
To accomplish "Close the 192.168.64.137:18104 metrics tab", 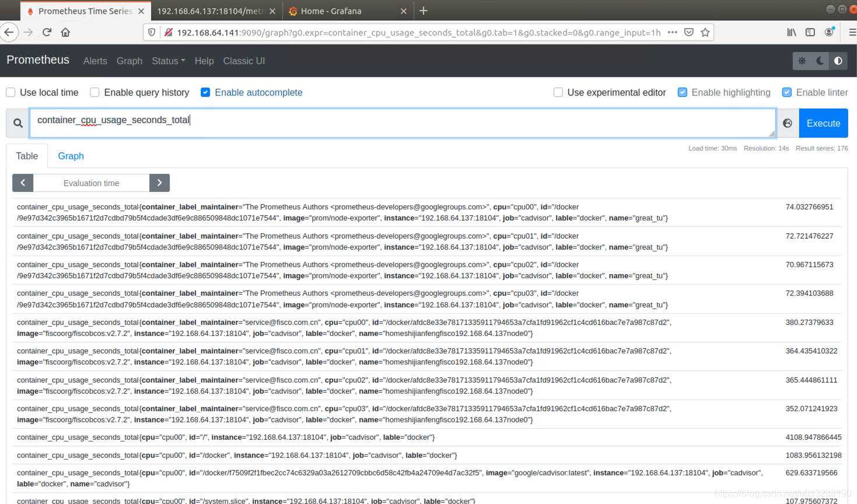I will [x=272, y=11].
